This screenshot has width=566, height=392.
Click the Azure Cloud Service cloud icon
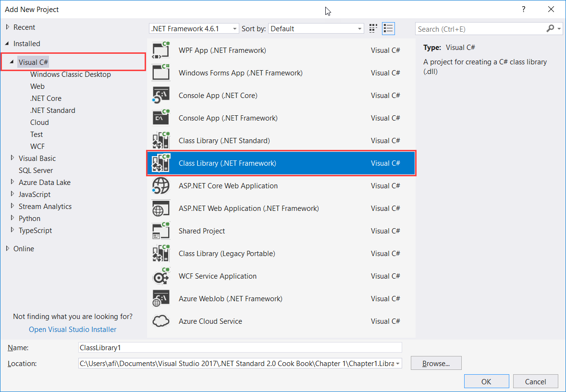pyautogui.click(x=161, y=321)
